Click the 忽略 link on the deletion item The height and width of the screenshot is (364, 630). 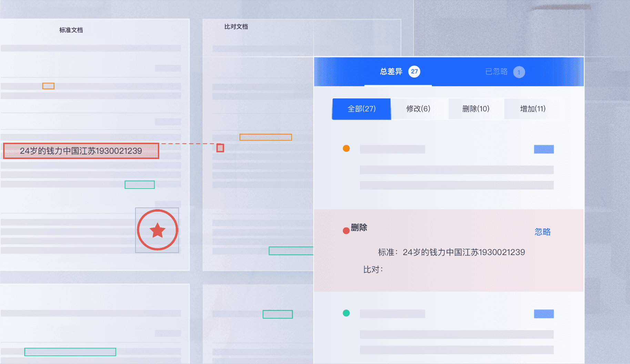(542, 232)
